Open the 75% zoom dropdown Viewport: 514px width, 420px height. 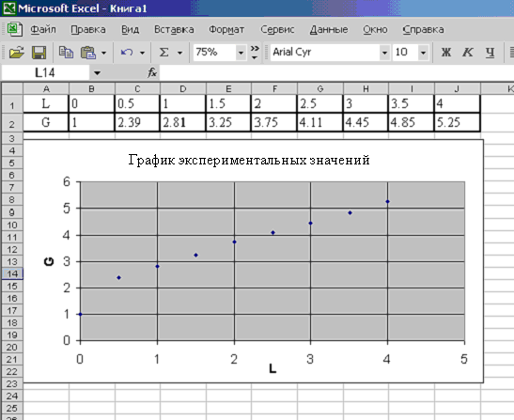click(x=241, y=53)
